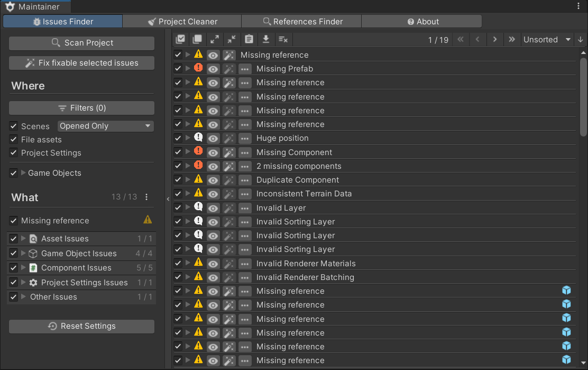Image resolution: width=588 pixels, height=370 pixels.
Task: Uncheck the Scenes checkbox
Action: point(14,125)
